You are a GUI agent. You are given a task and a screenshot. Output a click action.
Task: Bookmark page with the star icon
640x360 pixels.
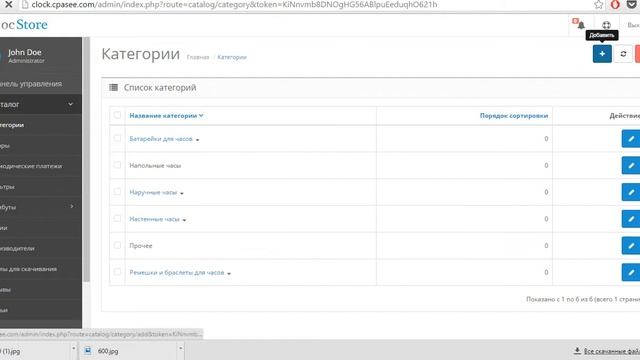point(599,5)
